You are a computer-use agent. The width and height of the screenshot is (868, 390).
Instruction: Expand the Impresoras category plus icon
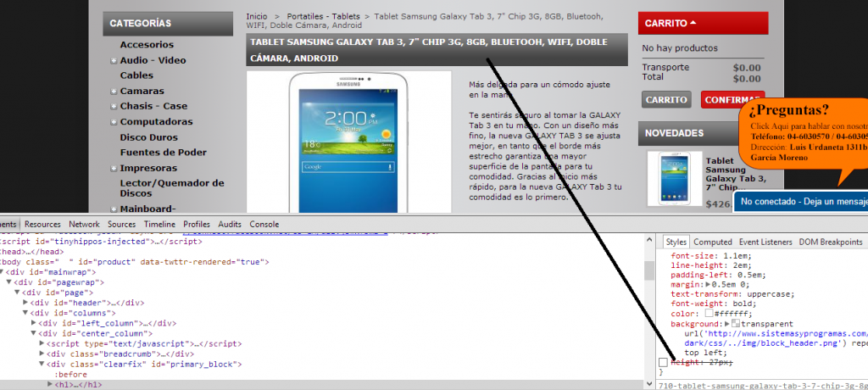(113, 168)
